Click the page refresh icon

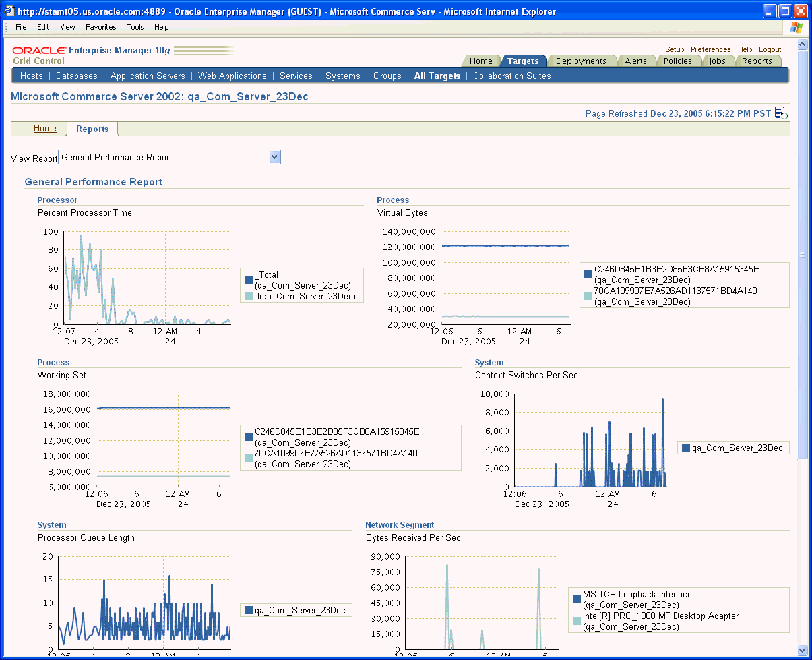click(781, 113)
